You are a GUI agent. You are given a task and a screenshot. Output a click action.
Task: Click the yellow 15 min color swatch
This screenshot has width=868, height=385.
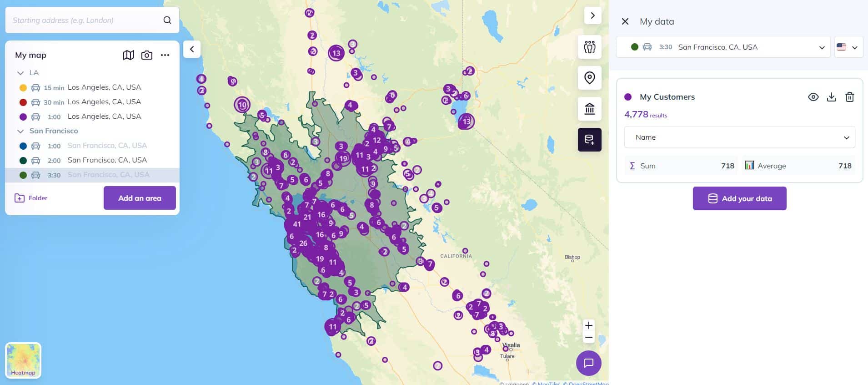coord(23,88)
